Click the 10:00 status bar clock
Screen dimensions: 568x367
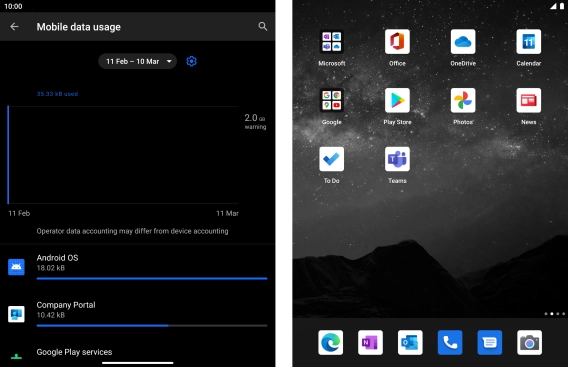point(13,6)
